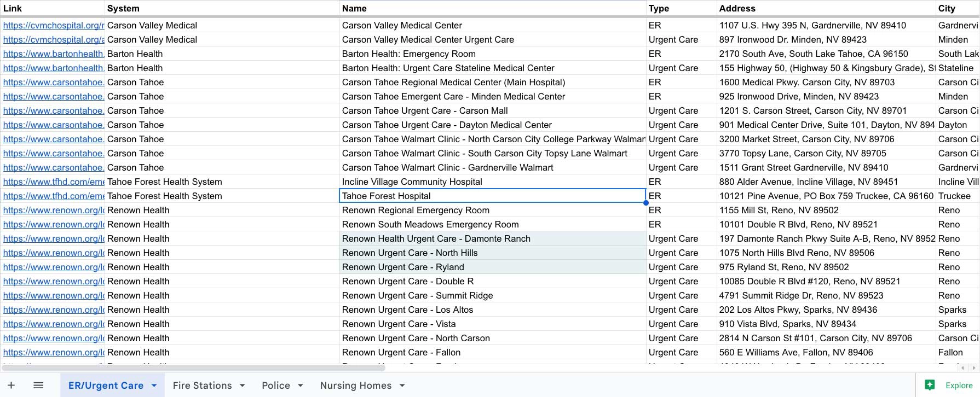Select Renown Urgent Care - Vista cell
The height and width of the screenshot is (397, 980).
[x=493, y=324]
